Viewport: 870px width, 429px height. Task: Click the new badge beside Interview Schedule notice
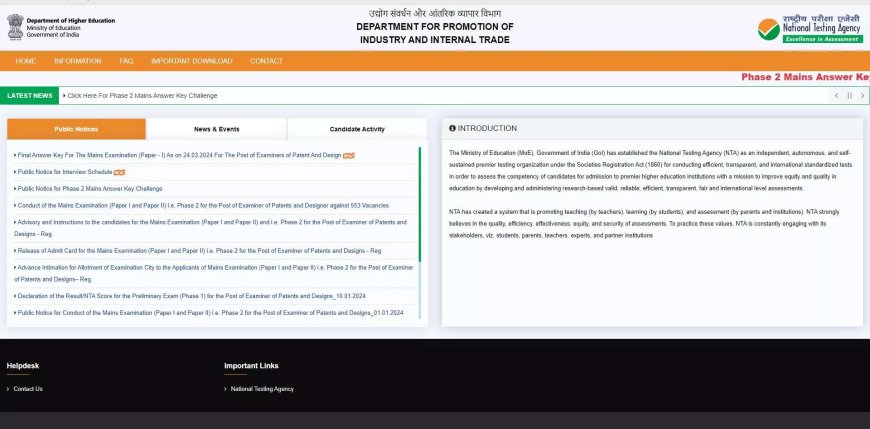click(x=119, y=172)
